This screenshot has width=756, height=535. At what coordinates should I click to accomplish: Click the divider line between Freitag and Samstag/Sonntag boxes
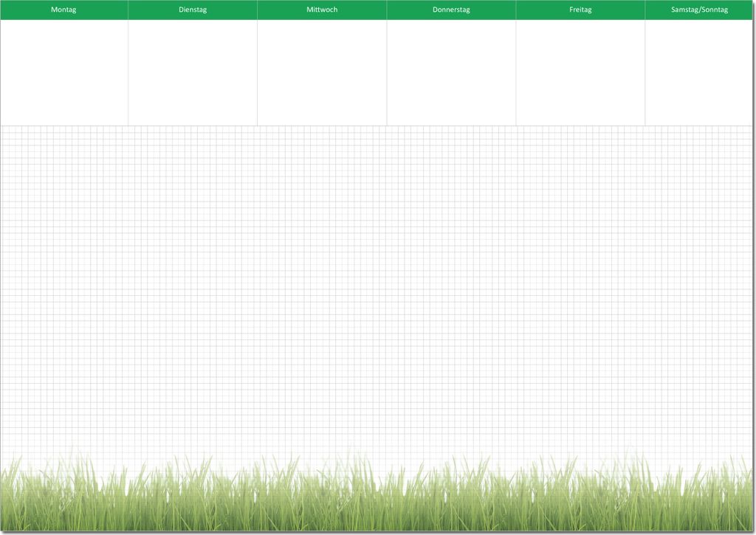click(x=645, y=72)
